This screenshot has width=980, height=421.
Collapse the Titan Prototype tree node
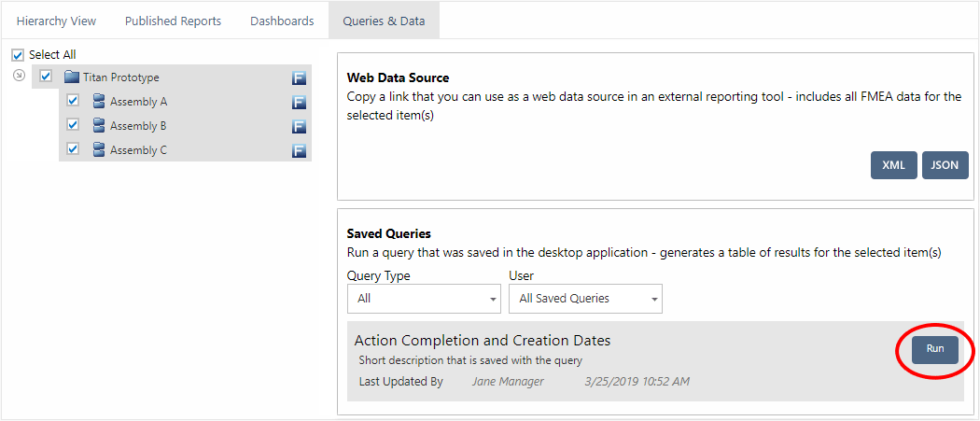point(19,77)
